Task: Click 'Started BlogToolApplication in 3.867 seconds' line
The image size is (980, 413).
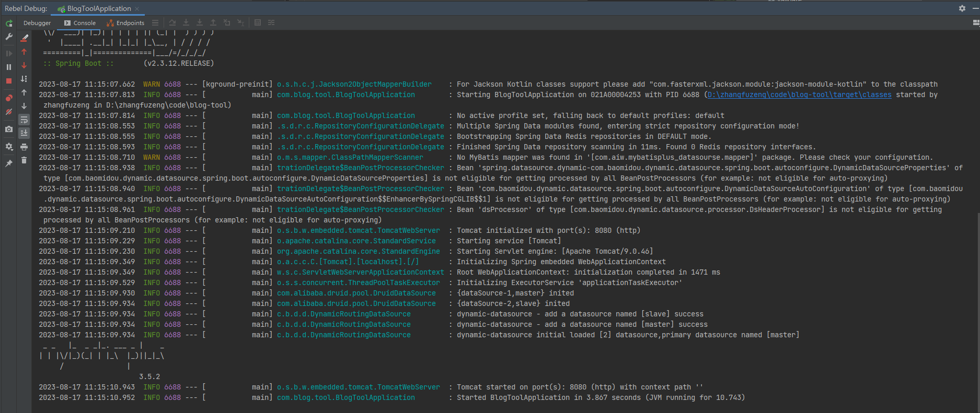Action: coord(601,397)
